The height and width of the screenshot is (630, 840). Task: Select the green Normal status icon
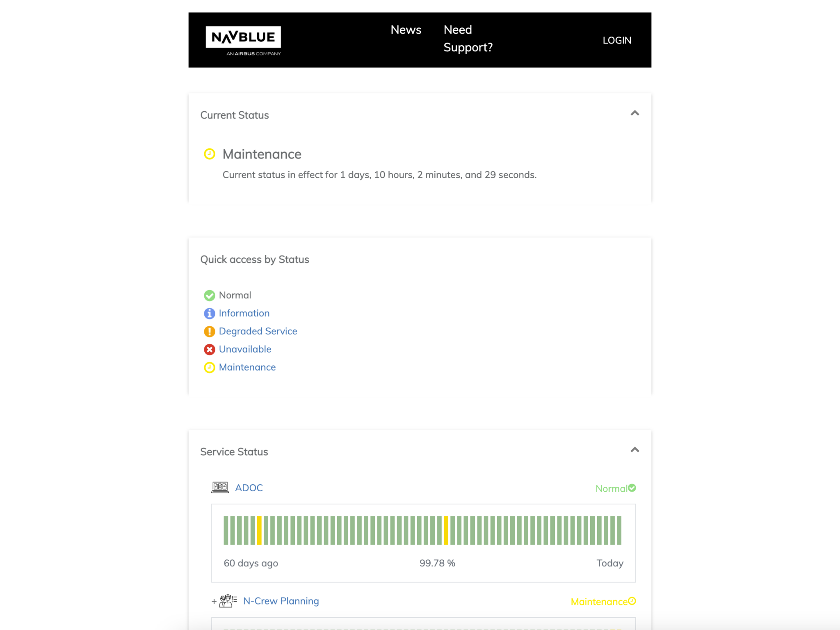(210, 295)
